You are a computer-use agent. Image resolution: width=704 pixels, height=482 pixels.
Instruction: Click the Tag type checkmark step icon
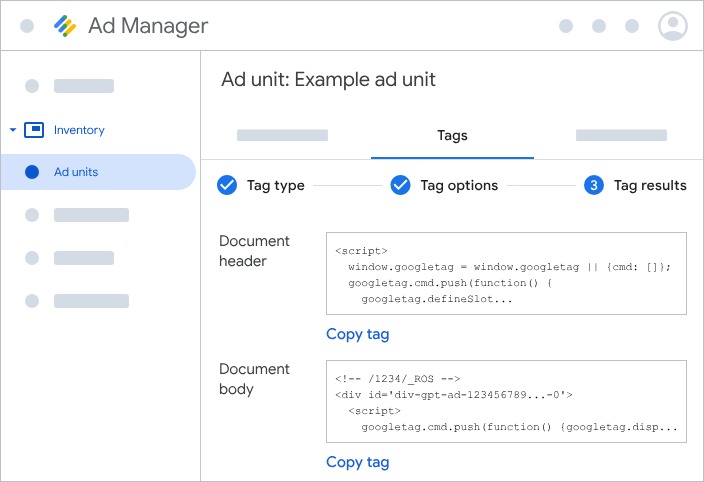coord(227,185)
